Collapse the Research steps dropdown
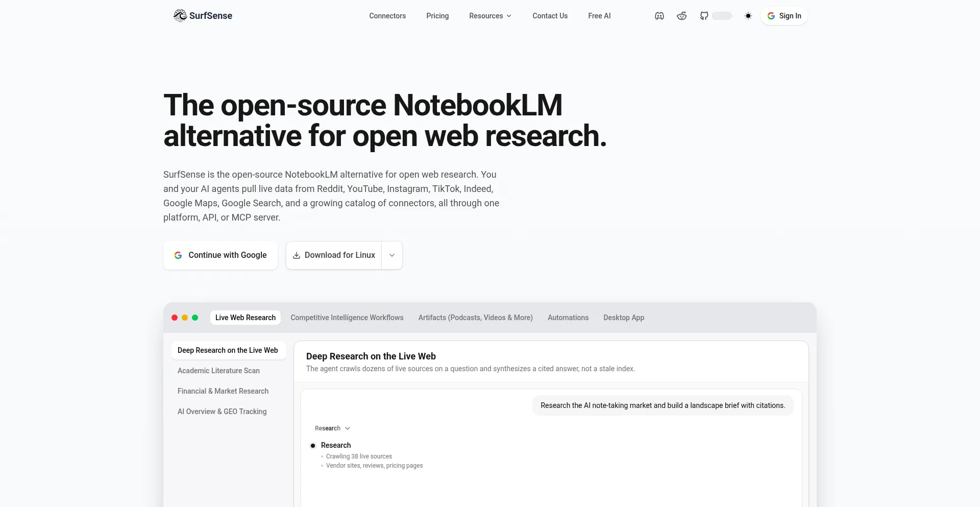This screenshot has width=980, height=507. pyautogui.click(x=332, y=428)
